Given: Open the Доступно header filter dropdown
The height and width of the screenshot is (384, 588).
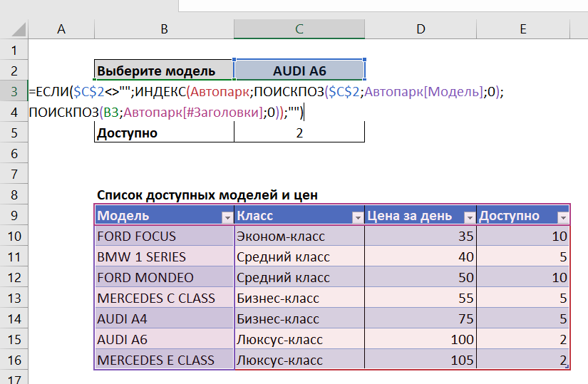Looking at the screenshot, I should [x=562, y=217].
